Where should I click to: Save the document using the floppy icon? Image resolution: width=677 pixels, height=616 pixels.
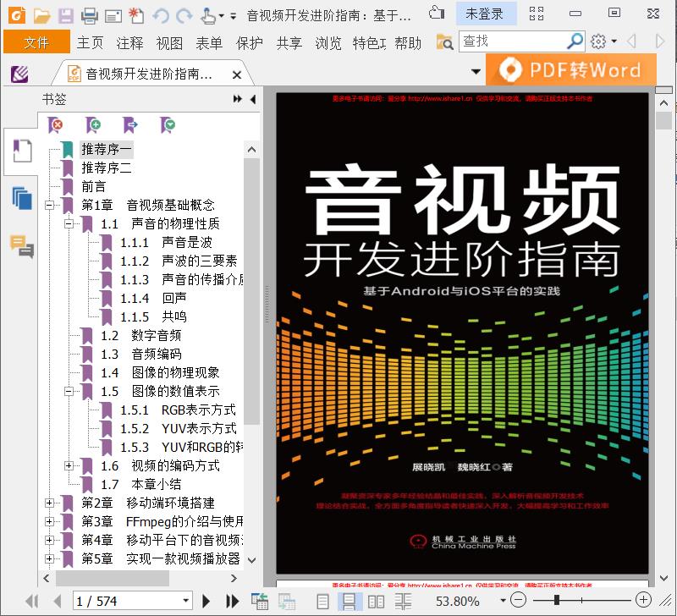[66, 15]
